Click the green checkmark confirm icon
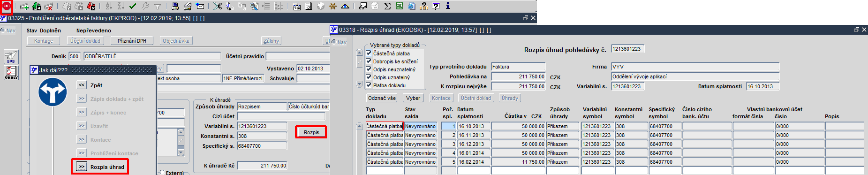The height and width of the screenshot is (175, 868). point(133,6)
